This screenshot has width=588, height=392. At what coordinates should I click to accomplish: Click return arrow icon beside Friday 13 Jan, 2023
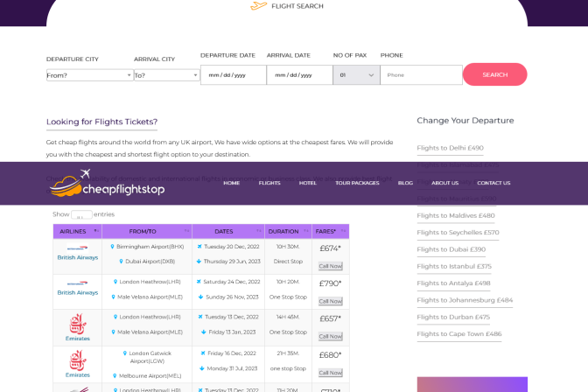(204, 332)
